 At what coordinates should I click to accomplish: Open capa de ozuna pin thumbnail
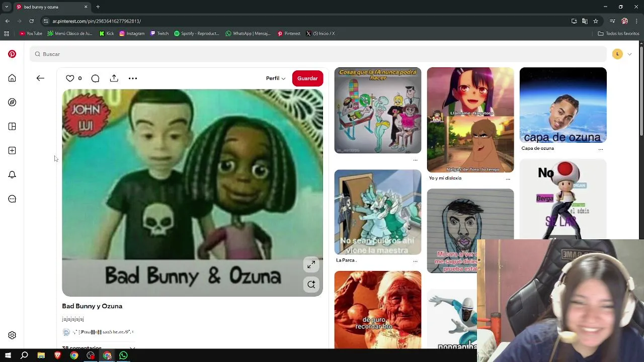pos(563,105)
